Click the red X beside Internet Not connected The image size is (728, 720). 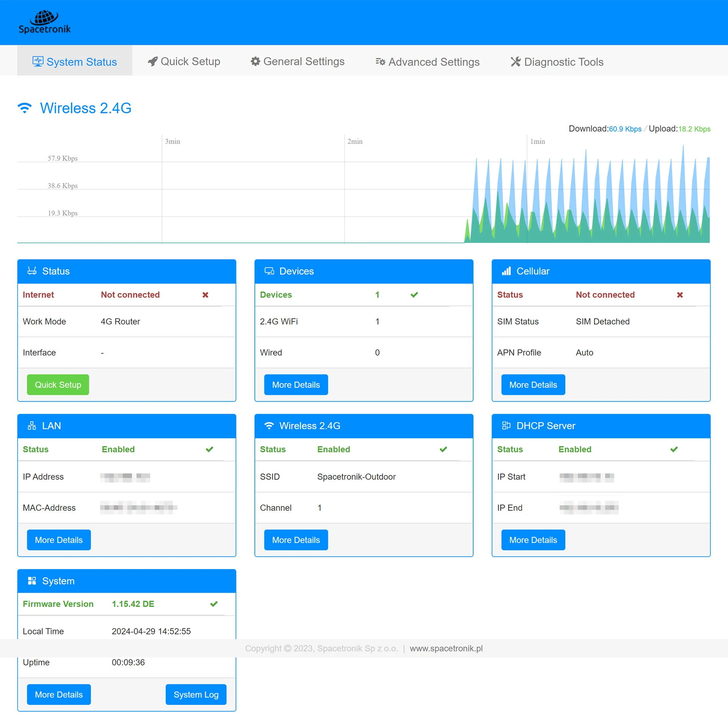(x=205, y=295)
